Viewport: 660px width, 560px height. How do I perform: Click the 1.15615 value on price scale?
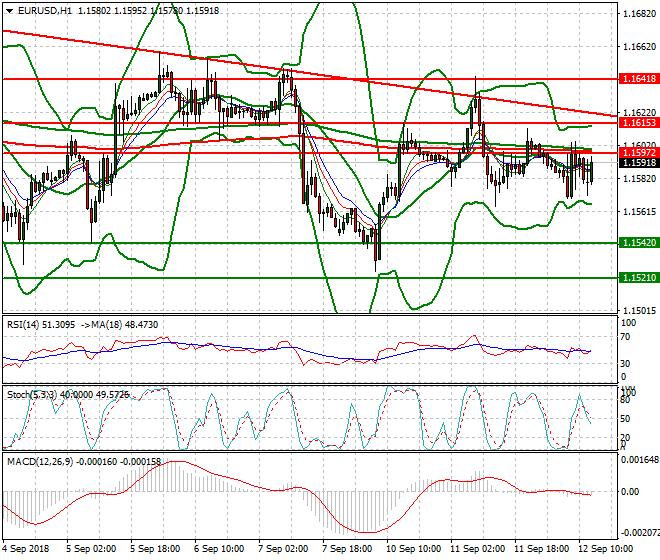click(x=637, y=211)
